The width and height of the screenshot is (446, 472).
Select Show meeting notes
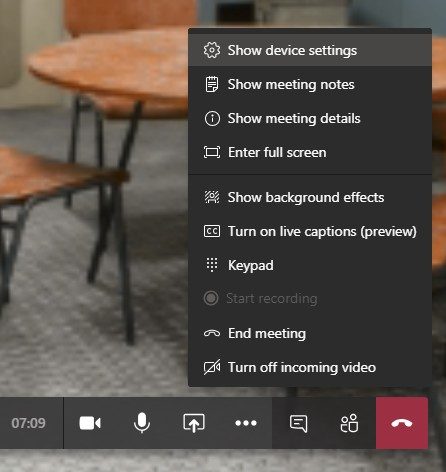click(310, 84)
